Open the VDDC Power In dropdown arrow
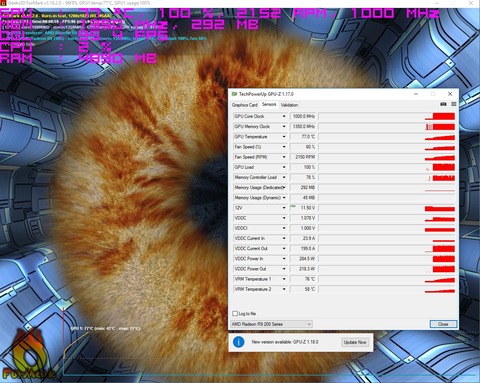This screenshot has height=383, width=480. pyautogui.click(x=284, y=259)
